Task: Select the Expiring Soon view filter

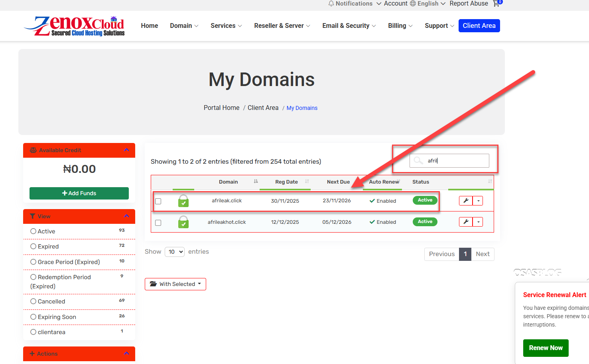Action: click(x=33, y=317)
